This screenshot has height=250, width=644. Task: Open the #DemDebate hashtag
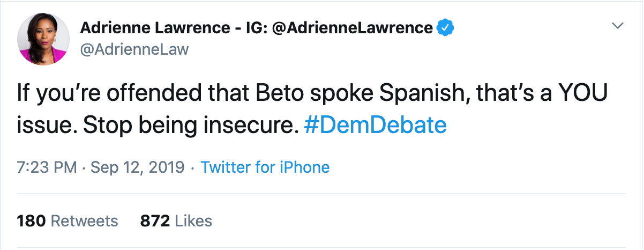375,125
